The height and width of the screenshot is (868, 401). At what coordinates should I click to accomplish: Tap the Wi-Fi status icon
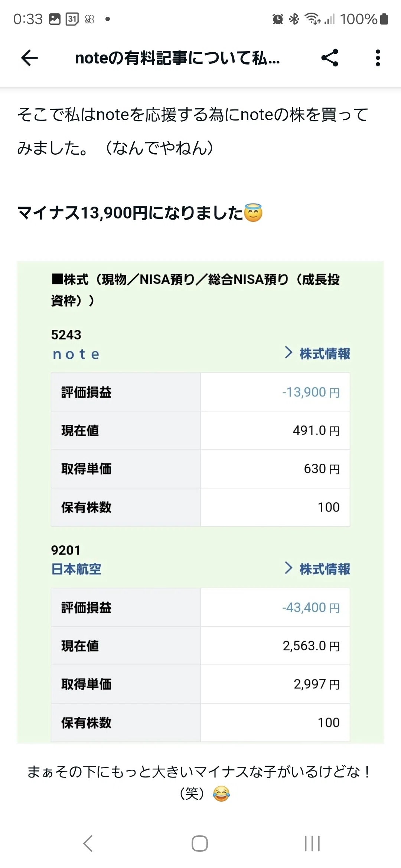pos(313,19)
